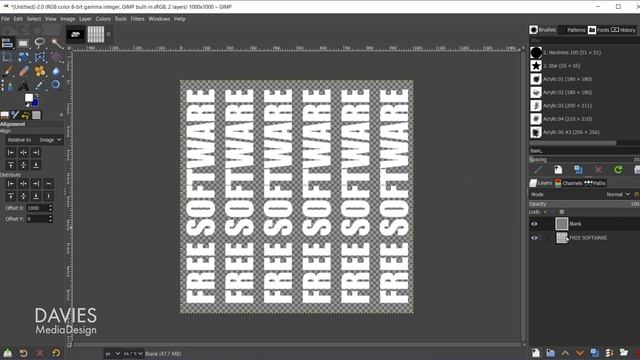Select the Alignment tool in toolbox

click(x=7, y=43)
